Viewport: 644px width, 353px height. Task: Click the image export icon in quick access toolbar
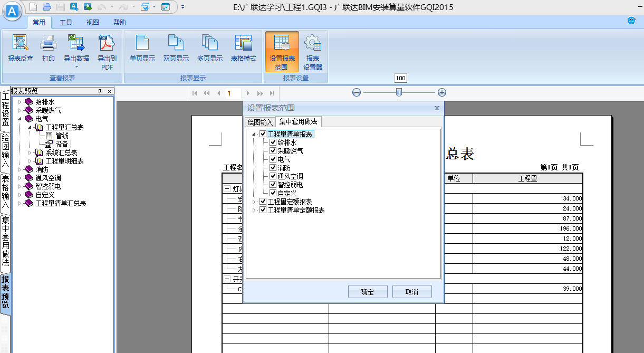click(88, 7)
